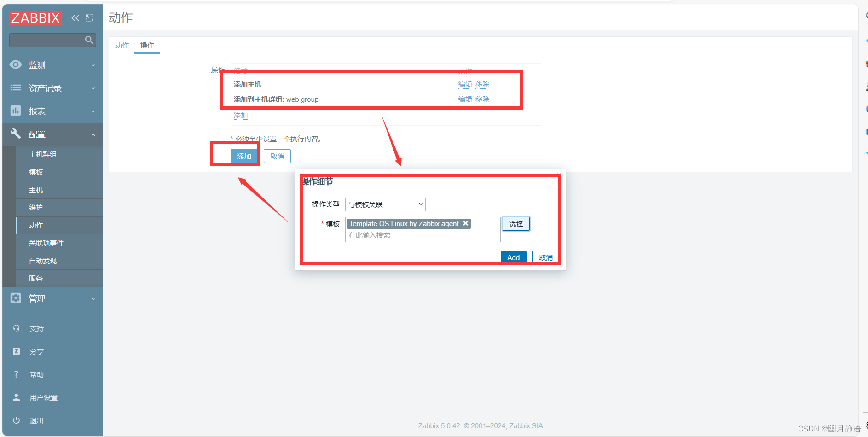Click the question mark icon for 帮助

(x=16, y=374)
